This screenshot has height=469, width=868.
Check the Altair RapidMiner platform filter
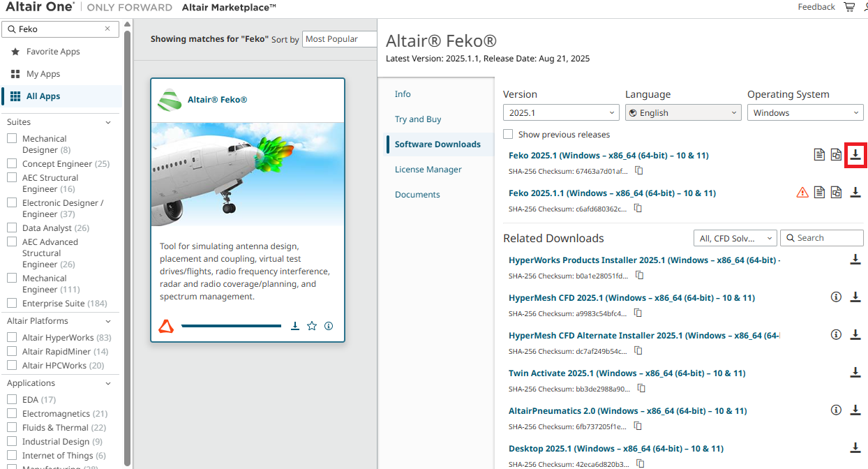pos(12,351)
